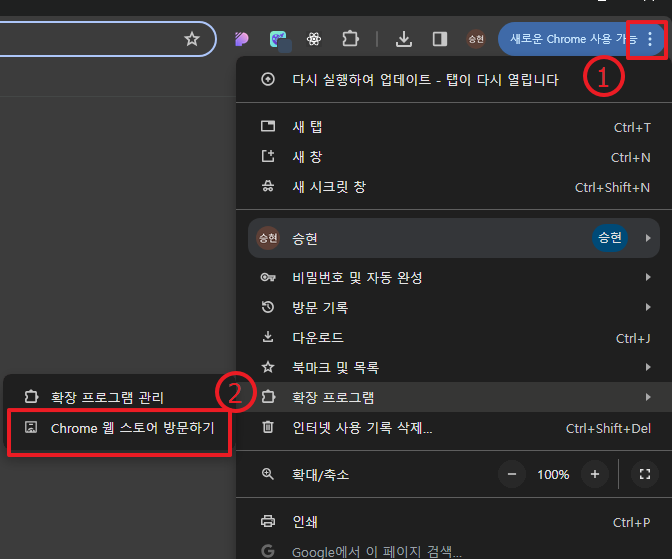Open the purple extension icon in toolbar
The image size is (672, 559).
tap(242, 39)
